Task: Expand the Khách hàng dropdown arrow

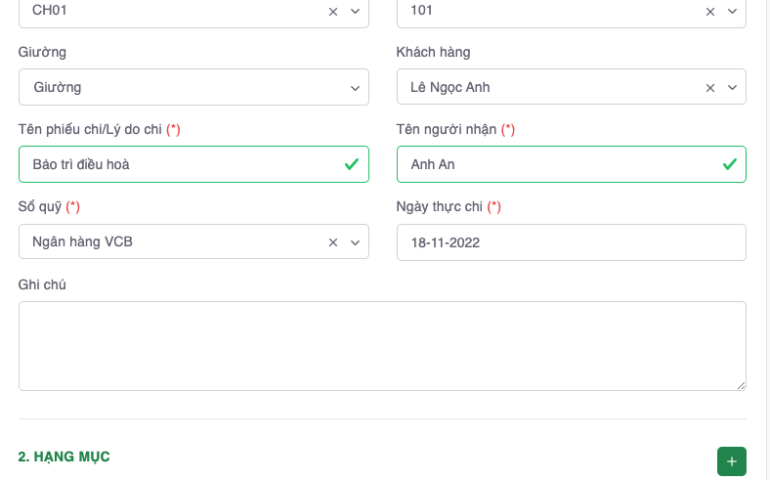Action: 732,88
